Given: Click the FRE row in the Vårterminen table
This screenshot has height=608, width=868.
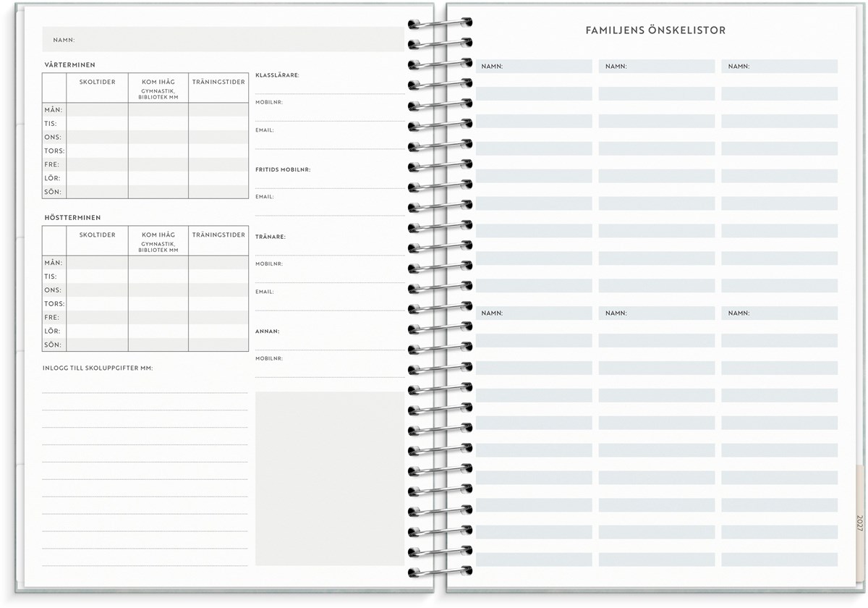Looking at the screenshot, I should point(145,164).
